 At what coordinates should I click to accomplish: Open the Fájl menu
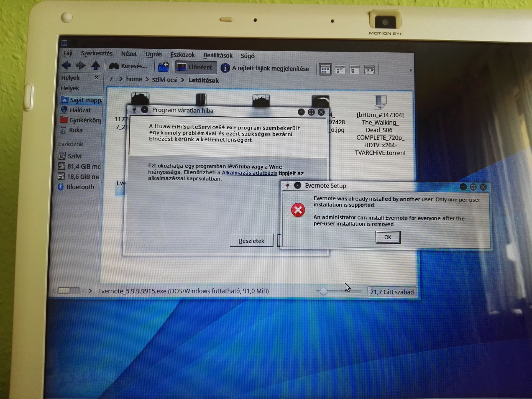[68, 53]
